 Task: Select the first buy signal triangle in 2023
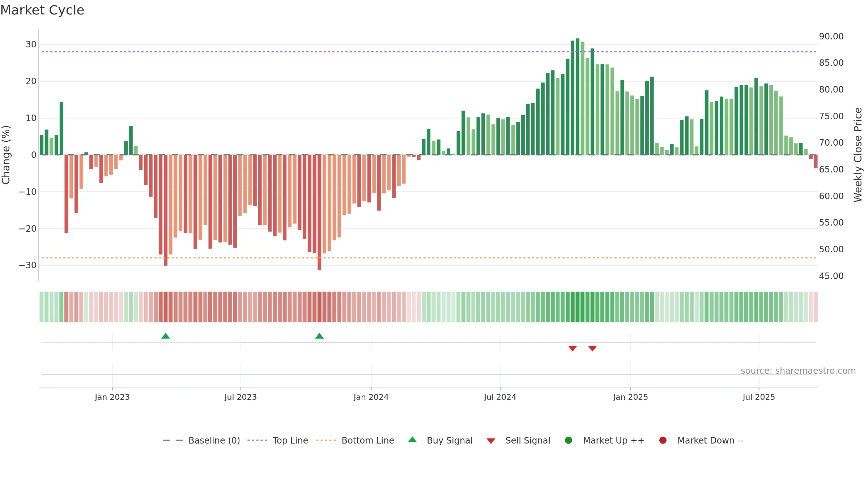166,336
